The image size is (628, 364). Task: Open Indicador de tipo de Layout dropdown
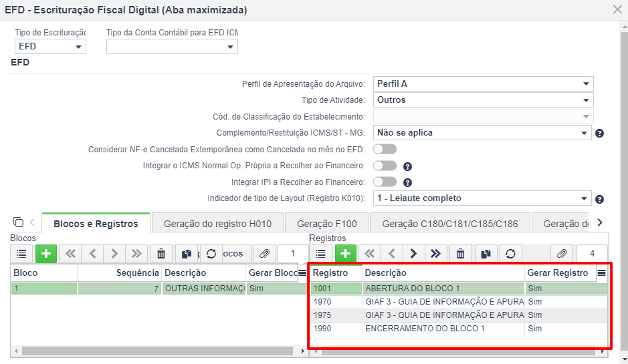coord(482,198)
